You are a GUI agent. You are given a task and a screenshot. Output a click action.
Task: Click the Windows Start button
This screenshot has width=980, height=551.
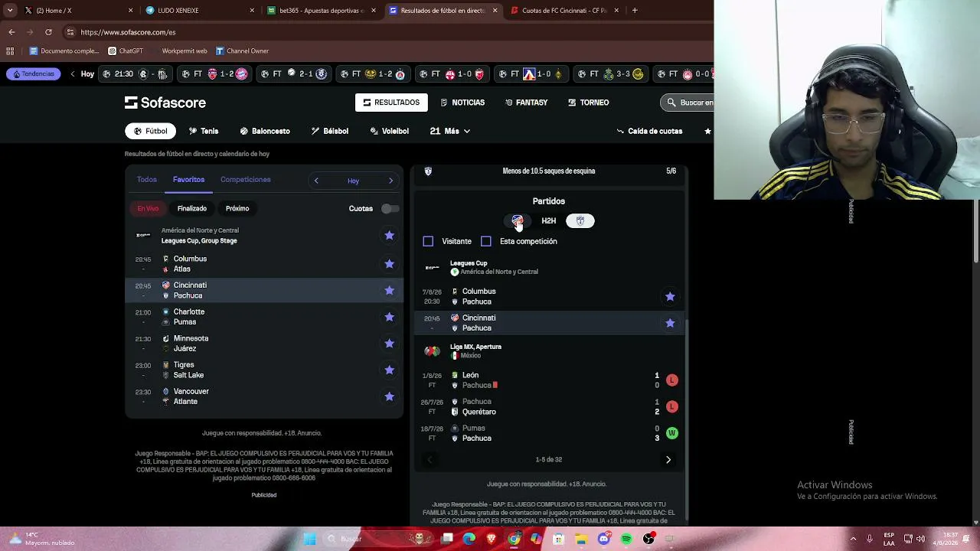tap(310, 539)
